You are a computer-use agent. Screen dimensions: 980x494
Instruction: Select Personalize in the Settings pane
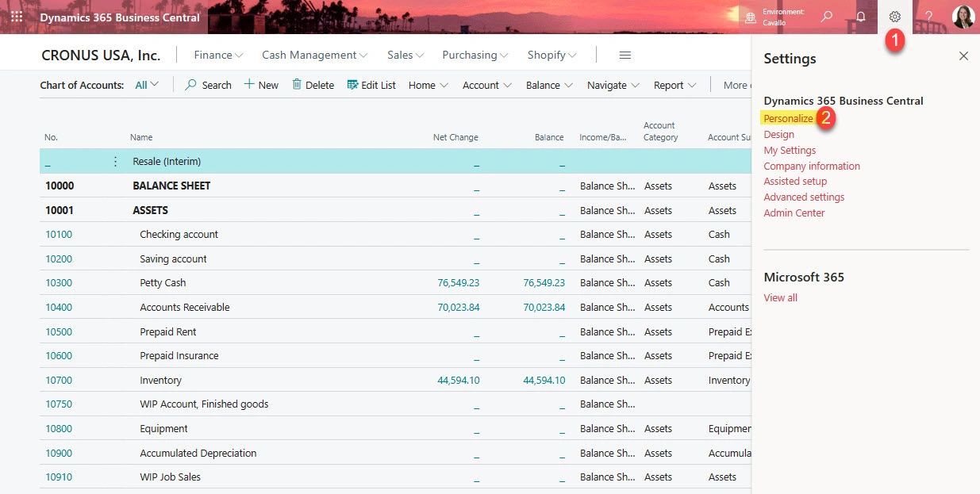(788, 117)
